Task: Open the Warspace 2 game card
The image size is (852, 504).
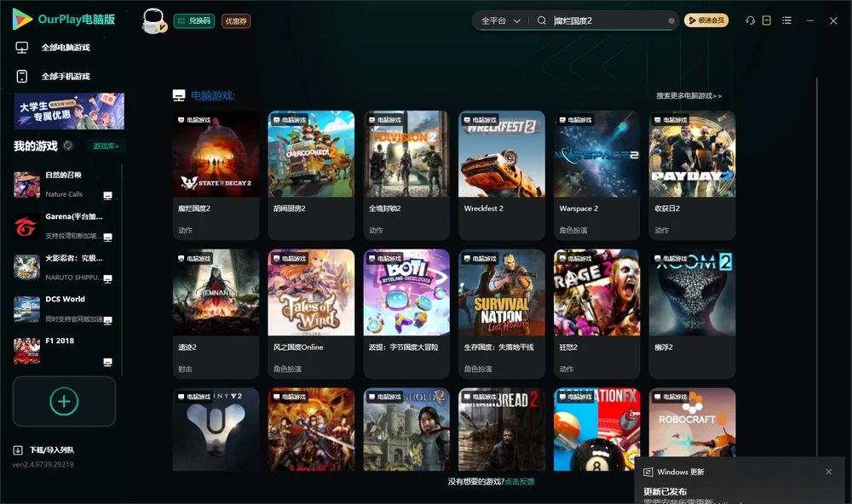Action: point(597,175)
